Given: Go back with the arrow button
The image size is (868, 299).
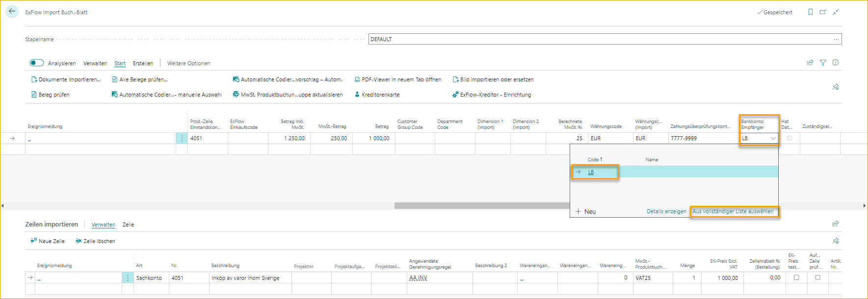Looking at the screenshot, I should click(12, 11).
